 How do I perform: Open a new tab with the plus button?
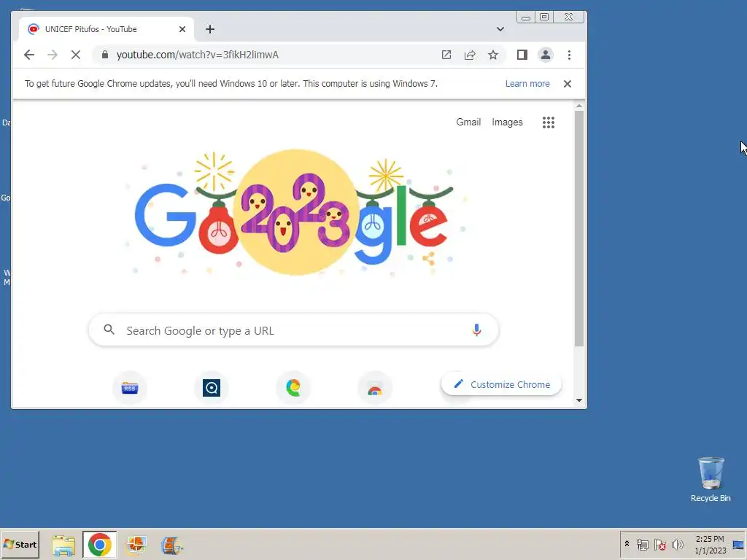tap(210, 29)
